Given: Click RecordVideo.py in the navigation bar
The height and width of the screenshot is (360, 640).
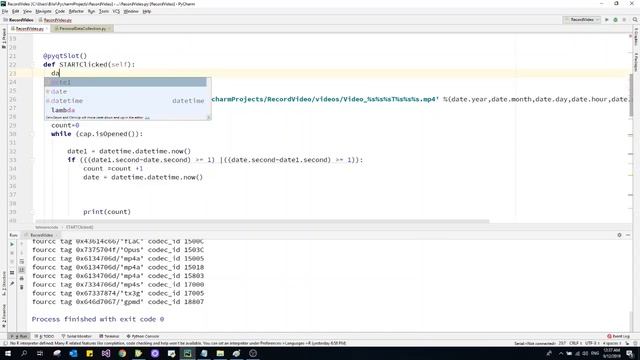Looking at the screenshot, I should (56, 20).
